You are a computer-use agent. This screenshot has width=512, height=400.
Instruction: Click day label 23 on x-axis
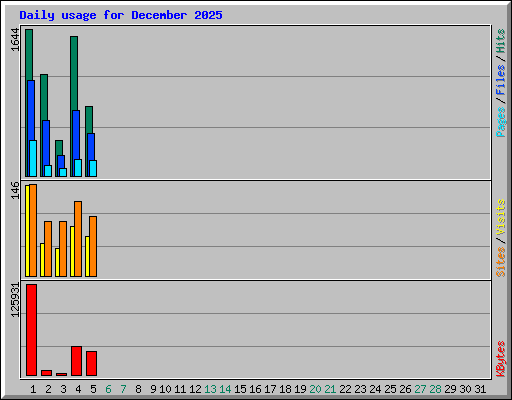360,389
